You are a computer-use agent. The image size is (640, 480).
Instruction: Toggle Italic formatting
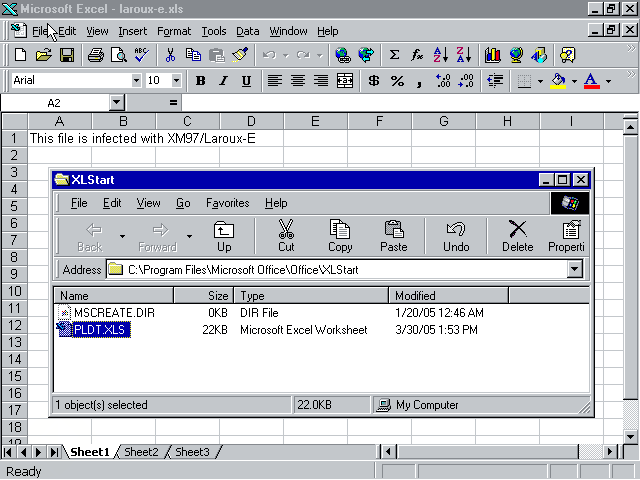click(223, 80)
